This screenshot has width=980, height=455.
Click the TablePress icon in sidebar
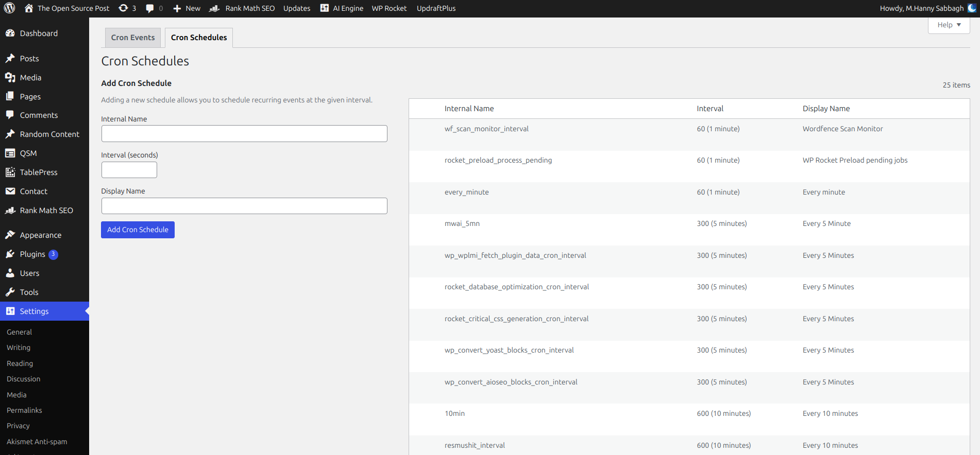[x=10, y=172]
